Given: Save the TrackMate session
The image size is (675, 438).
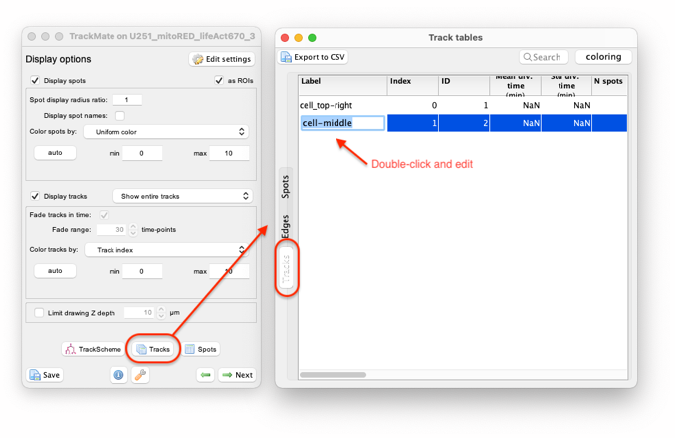Looking at the screenshot, I should pyautogui.click(x=45, y=375).
